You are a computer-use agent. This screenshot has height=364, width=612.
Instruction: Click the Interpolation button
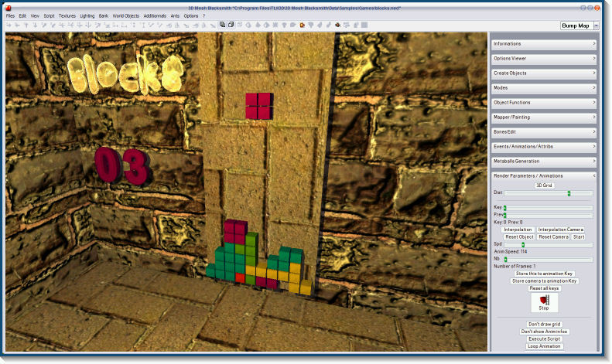point(518,230)
